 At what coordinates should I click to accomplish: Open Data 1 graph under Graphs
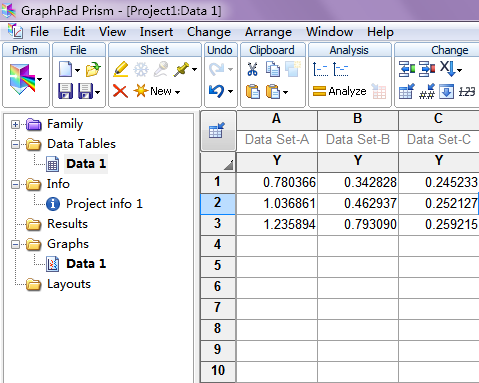[86, 264]
